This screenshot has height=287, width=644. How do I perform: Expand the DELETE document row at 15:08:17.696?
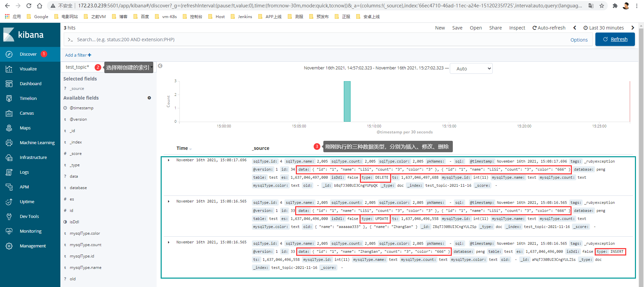(x=169, y=160)
